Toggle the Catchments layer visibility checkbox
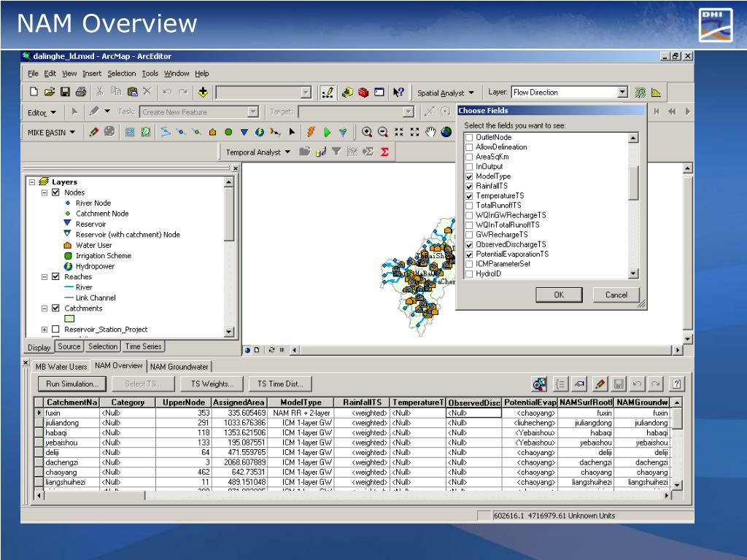747x560 pixels. (55, 308)
